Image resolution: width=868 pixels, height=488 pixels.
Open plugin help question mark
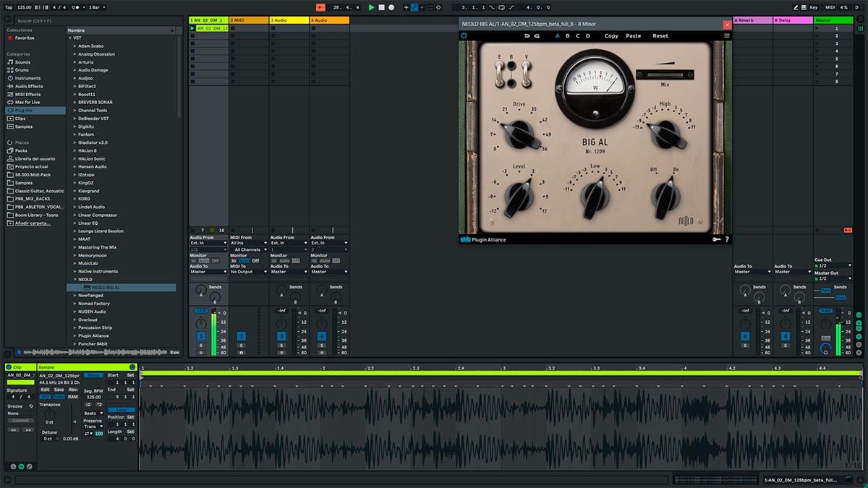point(727,239)
